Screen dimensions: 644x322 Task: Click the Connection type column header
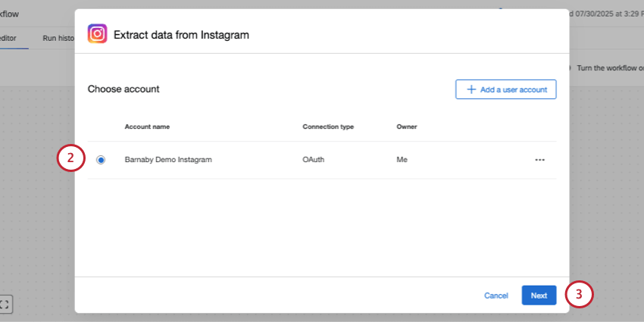328,127
